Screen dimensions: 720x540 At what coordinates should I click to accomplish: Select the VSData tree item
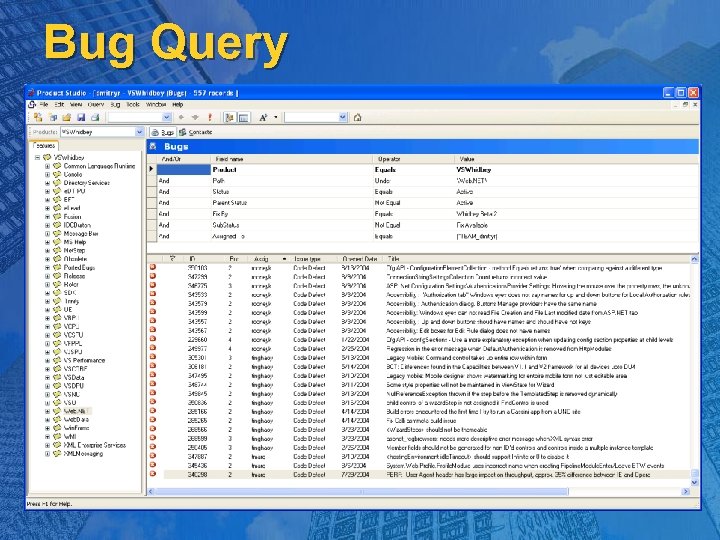point(74,377)
